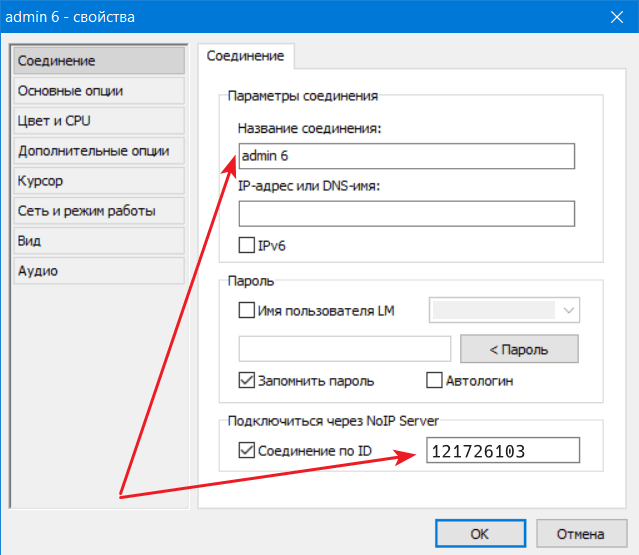Click the ID field containing 121726103
This screenshot has height=555, width=639.
(x=503, y=451)
